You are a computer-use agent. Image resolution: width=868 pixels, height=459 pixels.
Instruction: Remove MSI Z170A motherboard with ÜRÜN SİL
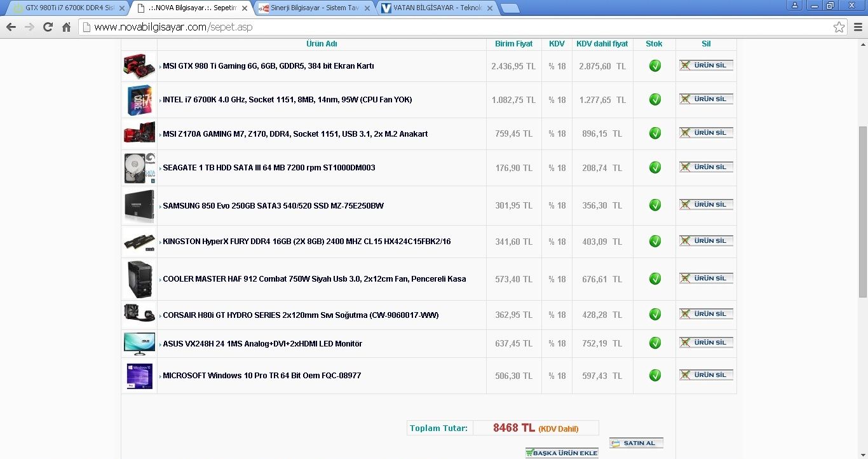[x=706, y=133]
